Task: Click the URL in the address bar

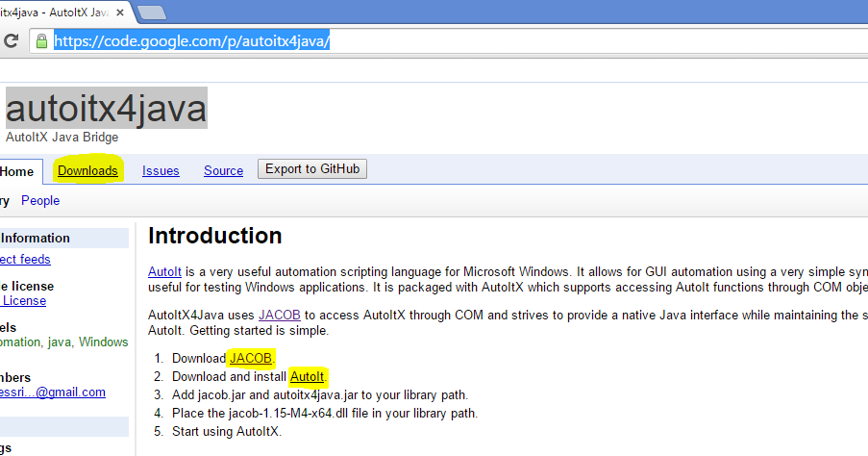Action: [191, 41]
